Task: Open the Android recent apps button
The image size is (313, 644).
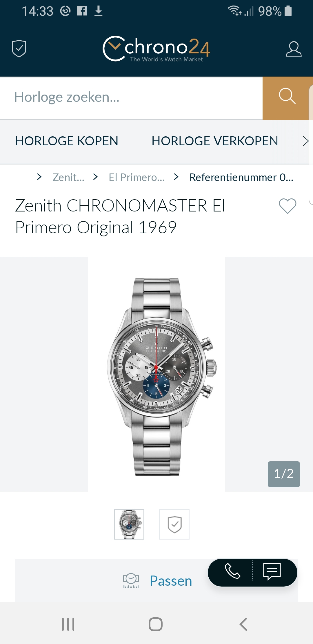Action: [x=68, y=624]
